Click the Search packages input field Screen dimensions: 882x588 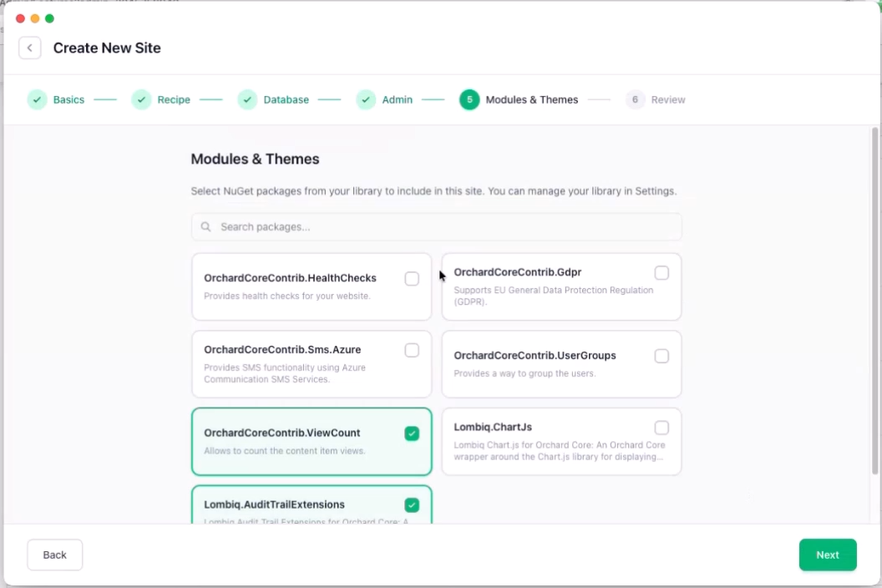click(x=437, y=226)
